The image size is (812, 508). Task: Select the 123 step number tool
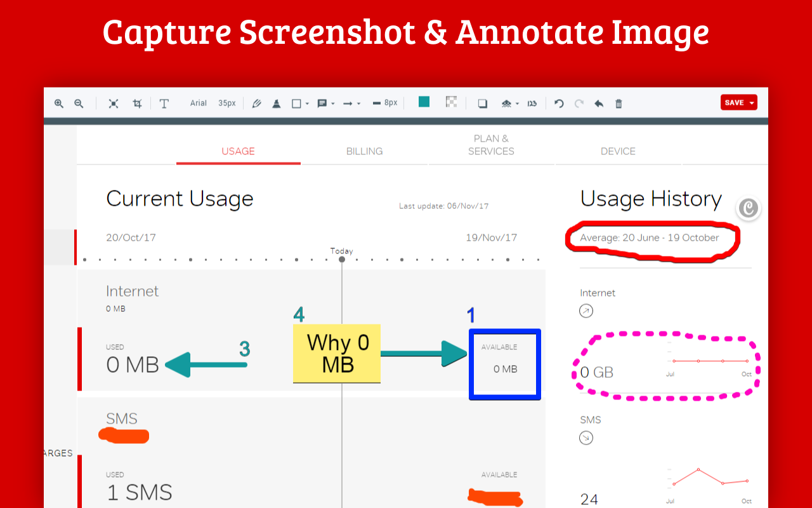(532, 104)
